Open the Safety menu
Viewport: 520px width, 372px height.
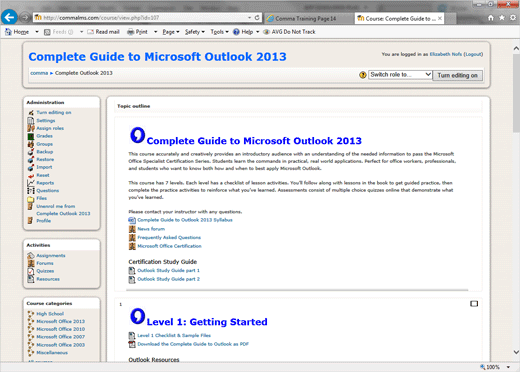[195, 32]
